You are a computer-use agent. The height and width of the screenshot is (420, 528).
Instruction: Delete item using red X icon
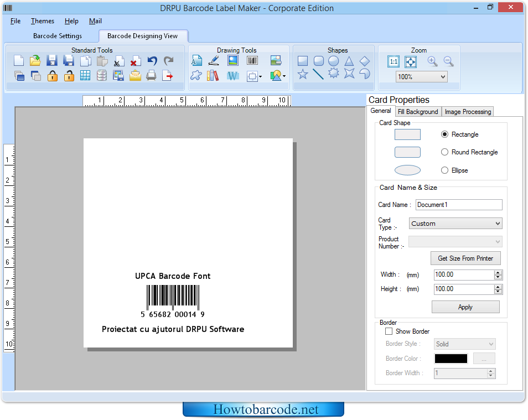[x=136, y=61]
